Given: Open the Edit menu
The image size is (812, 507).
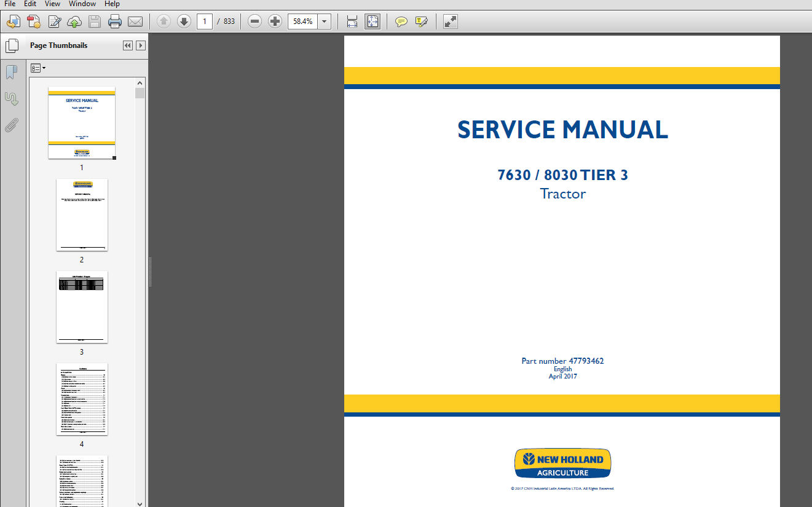Looking at the screenshot, I should pos(30,4).
